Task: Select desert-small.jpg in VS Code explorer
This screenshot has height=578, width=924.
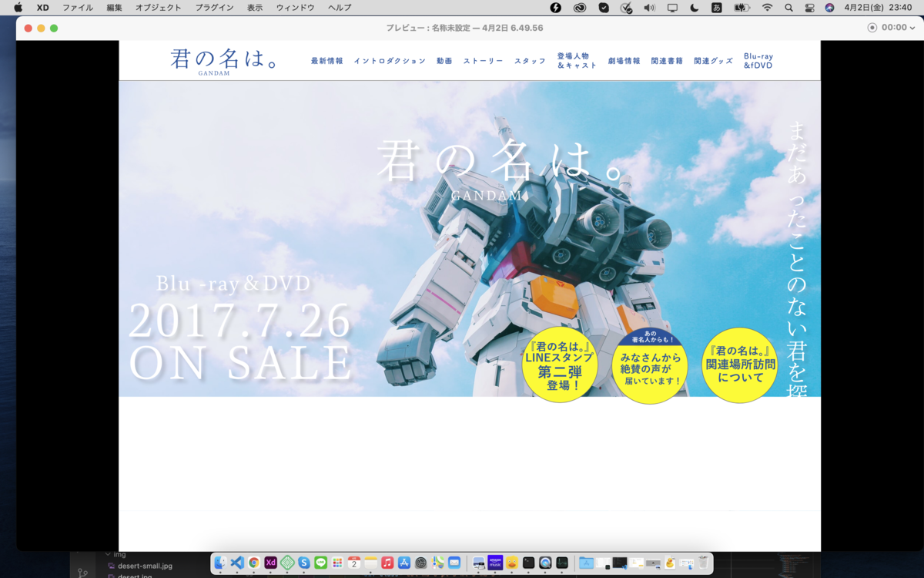Action: coord(145,566)
